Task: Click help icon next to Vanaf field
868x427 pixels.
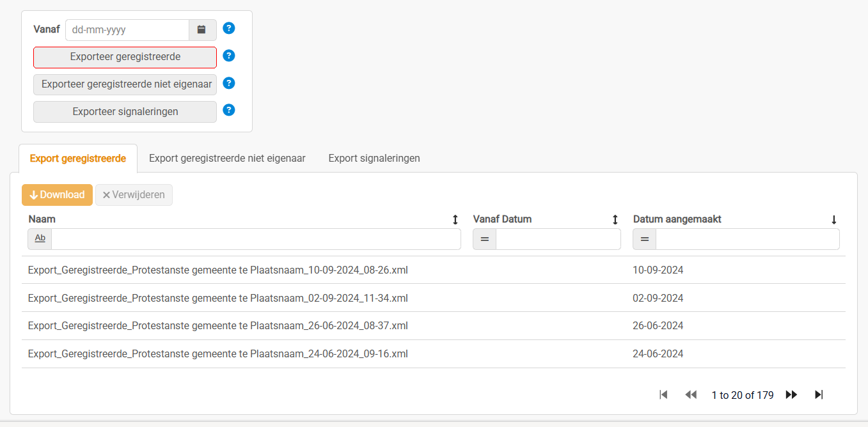Action: (x=229, y=28)
